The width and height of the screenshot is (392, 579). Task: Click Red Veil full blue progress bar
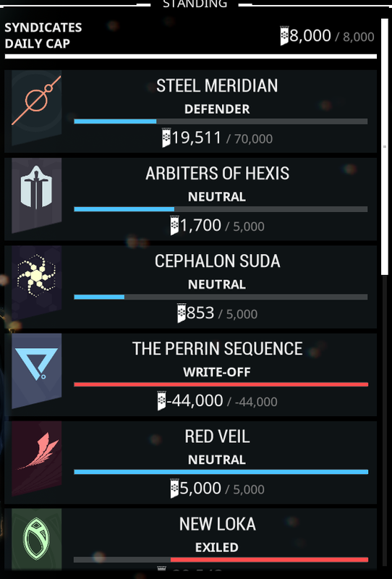(221, 472)
